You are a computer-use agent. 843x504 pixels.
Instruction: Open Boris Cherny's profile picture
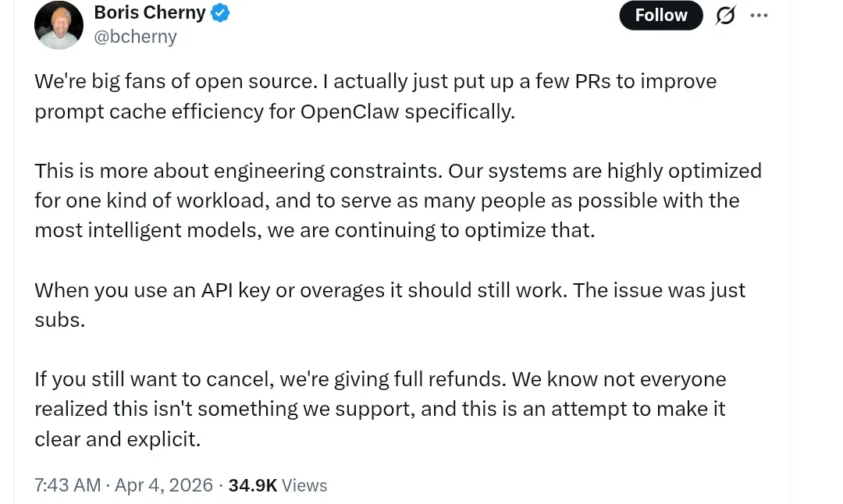59,25
